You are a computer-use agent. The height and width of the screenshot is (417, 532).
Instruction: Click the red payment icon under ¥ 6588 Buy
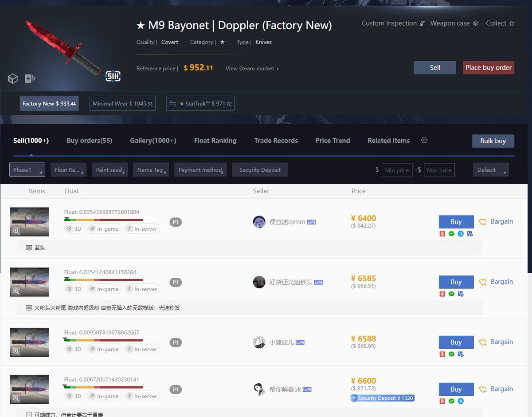click(442, 354)
